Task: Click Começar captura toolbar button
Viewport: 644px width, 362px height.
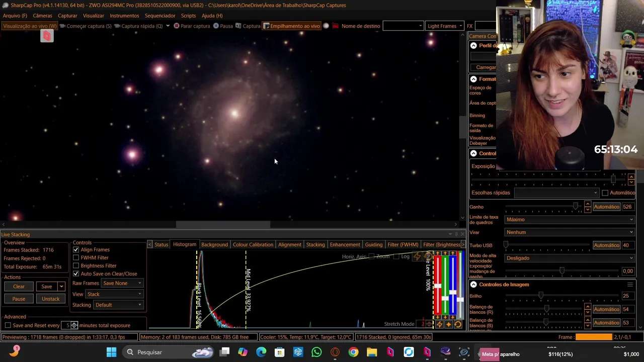Action: (x=85, y=26)
